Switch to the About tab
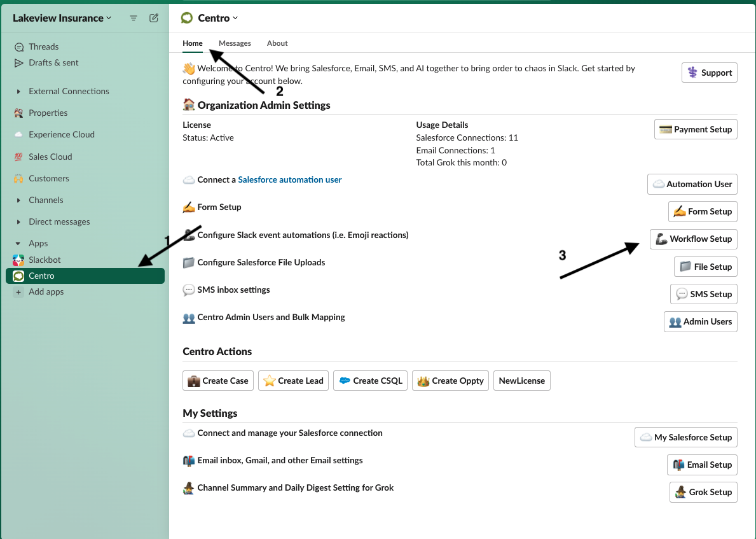 277,43
